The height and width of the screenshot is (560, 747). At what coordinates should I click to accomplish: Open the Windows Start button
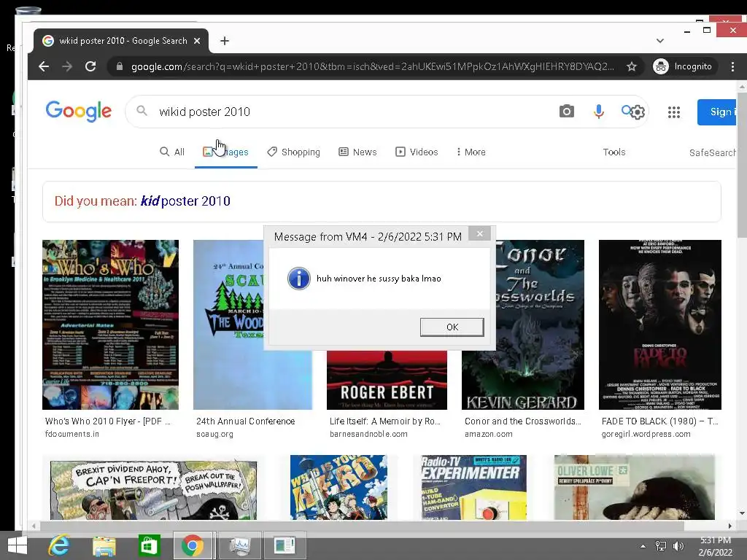pyautogui.click(x=18, y=546)
